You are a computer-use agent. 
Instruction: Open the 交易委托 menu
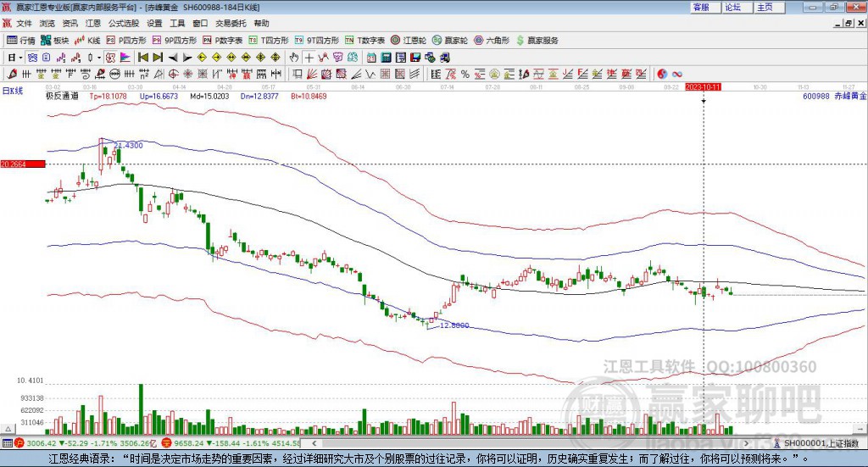click(x=231, y=23)
